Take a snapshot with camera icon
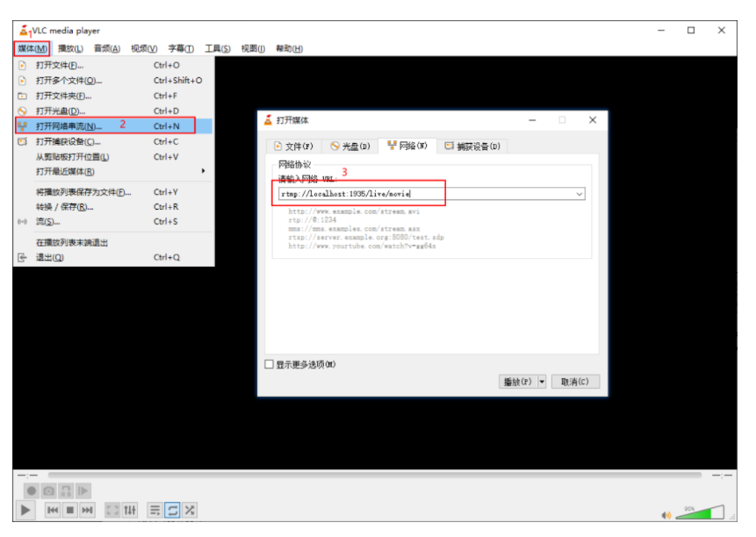 point(48,490)
